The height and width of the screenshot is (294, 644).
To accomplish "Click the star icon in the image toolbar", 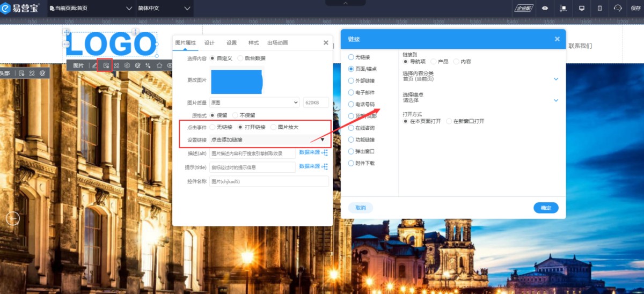I will click(159, 65).
